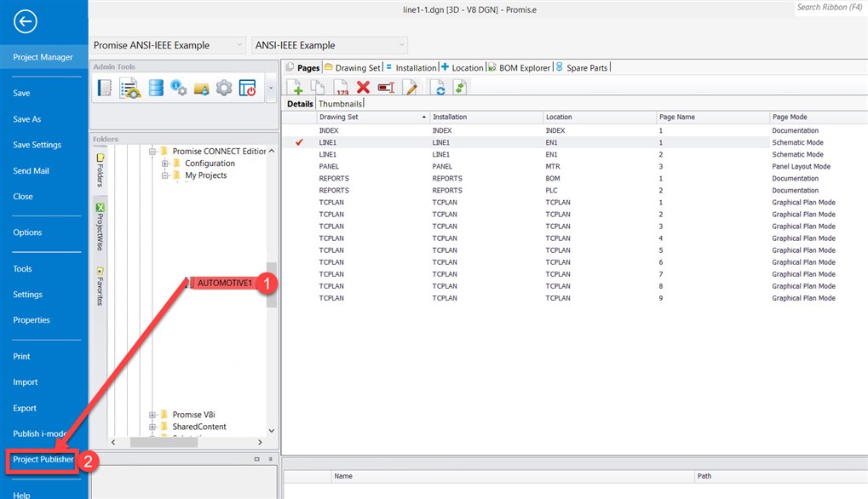Viewport: 868px width, 499px height.
Task: Click the folder tree horizontal scroll right arrow
Action: pos(260,442)
